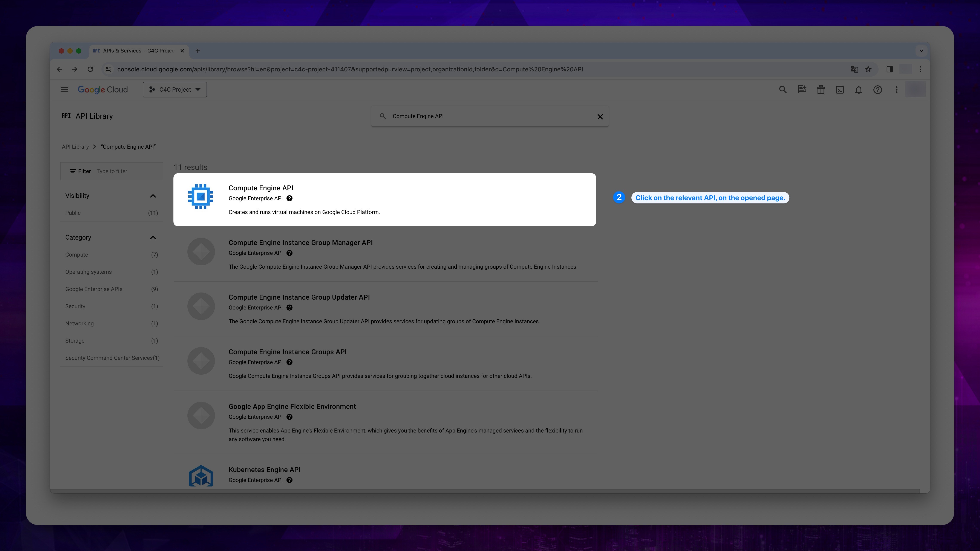Close the APIs & Services tab

182,51
